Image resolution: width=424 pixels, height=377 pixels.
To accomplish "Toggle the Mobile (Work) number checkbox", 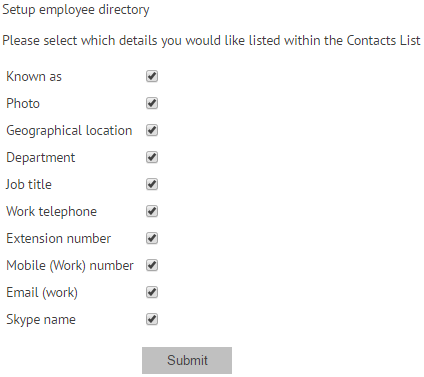I will (152, 265).
